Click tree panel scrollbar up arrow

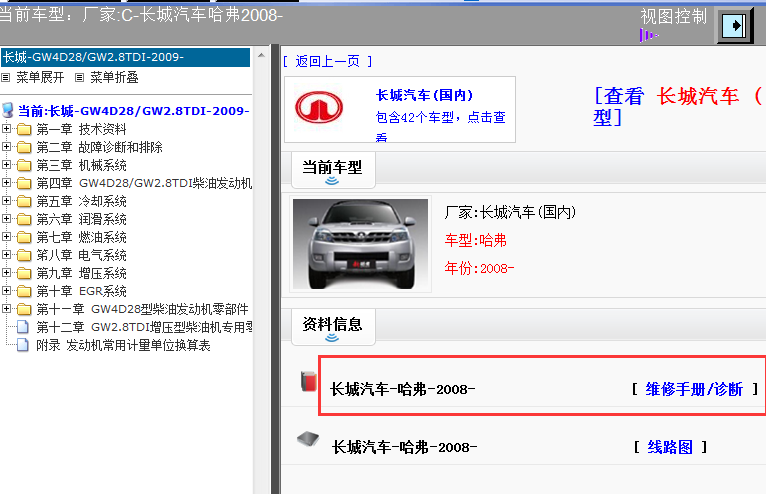pos(261,55)
